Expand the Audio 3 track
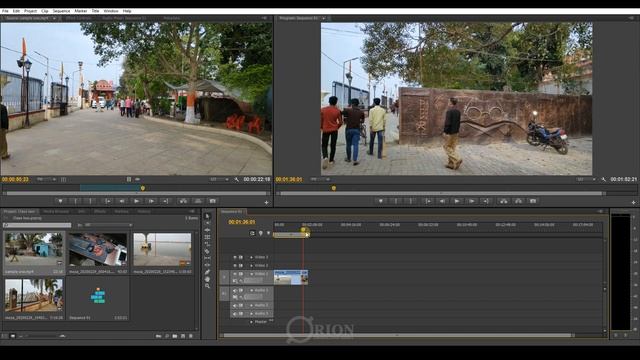 click(251, 314)
